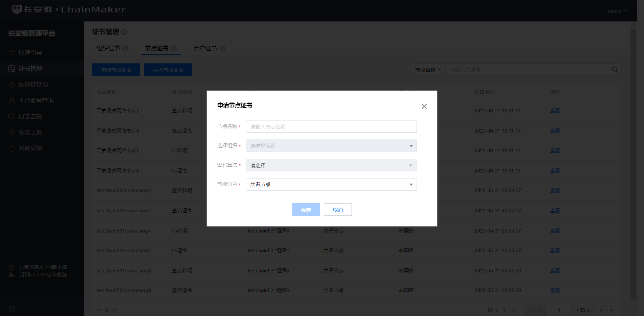Click the search magnifier icon
Viewport: 644px width, 316px height.
point(614,69)
